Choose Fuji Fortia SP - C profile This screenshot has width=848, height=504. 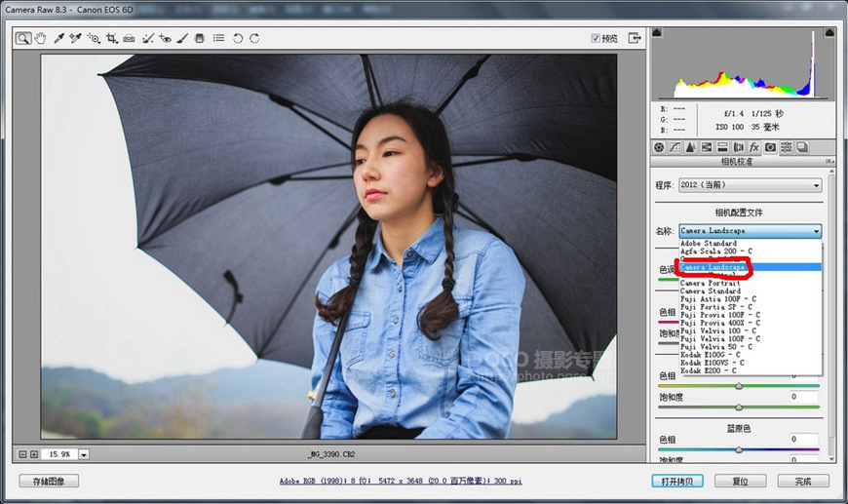(x=751, y=307)
